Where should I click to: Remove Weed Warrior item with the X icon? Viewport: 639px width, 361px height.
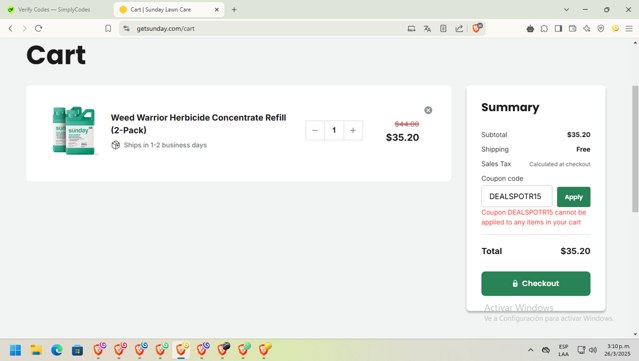pyautogui.click(x=428, y=110)
